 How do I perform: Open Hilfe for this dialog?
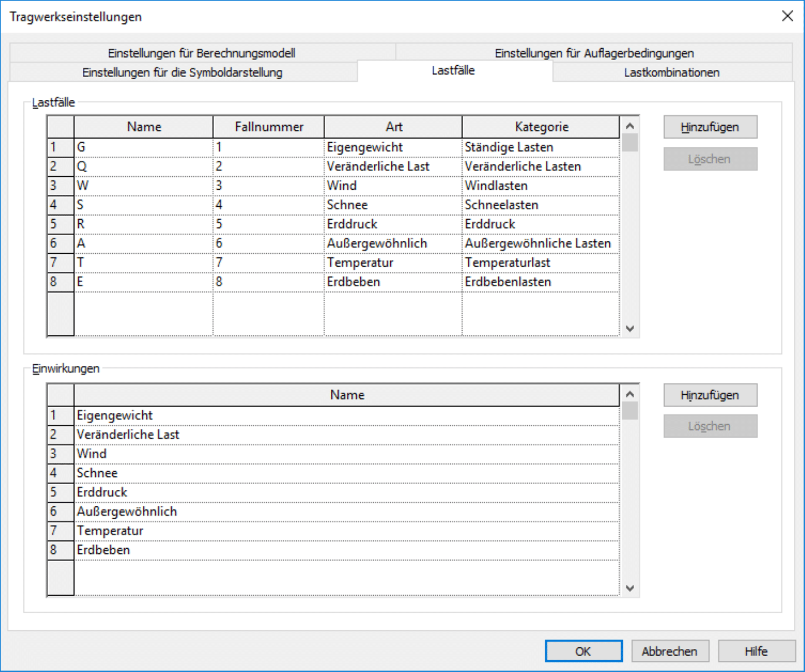click(756, 651)
